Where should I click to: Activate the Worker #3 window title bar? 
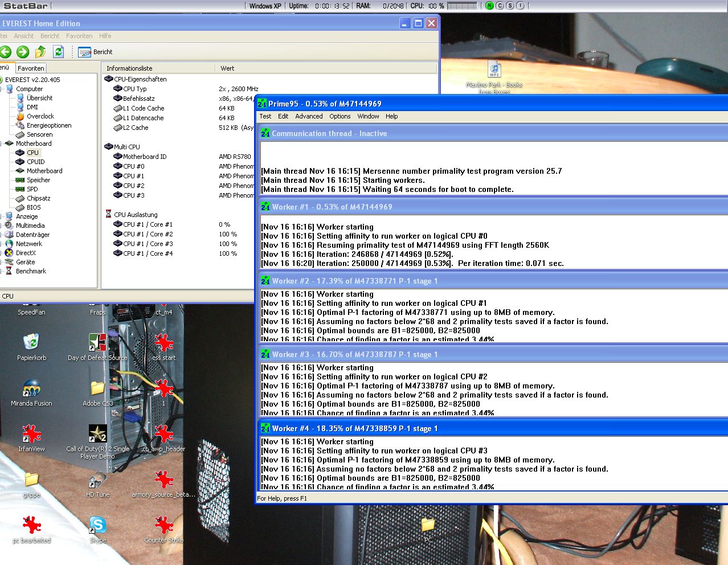click(x=493, y=354)
